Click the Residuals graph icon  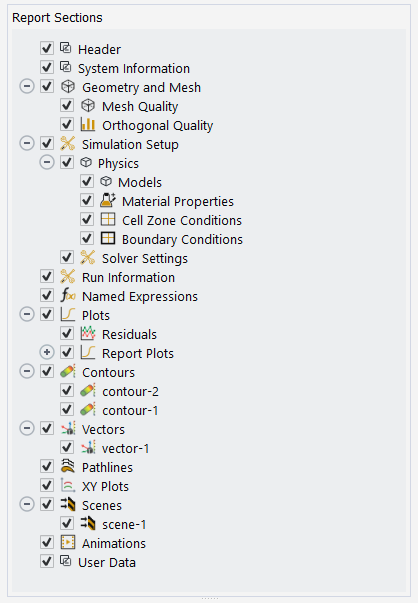88,333
